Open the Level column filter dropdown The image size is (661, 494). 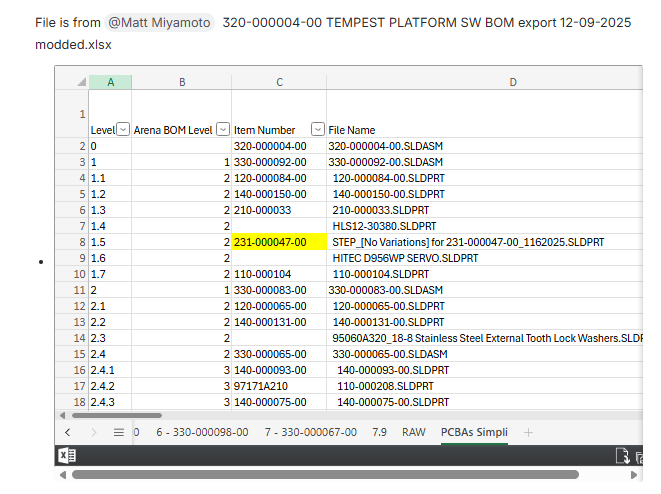123,129
